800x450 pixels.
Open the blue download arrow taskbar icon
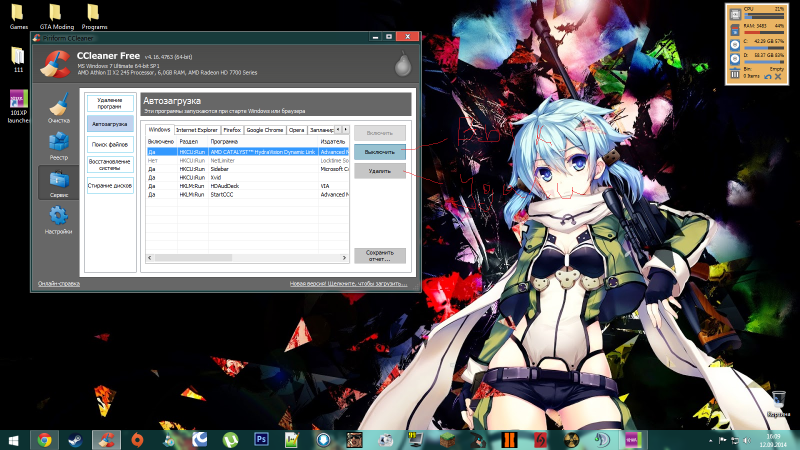coord(323,440)
